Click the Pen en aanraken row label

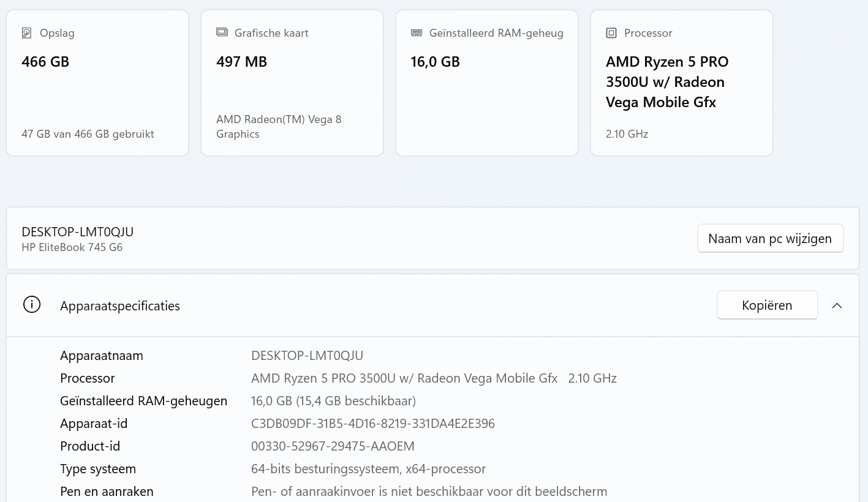click(x=107, y=492)
